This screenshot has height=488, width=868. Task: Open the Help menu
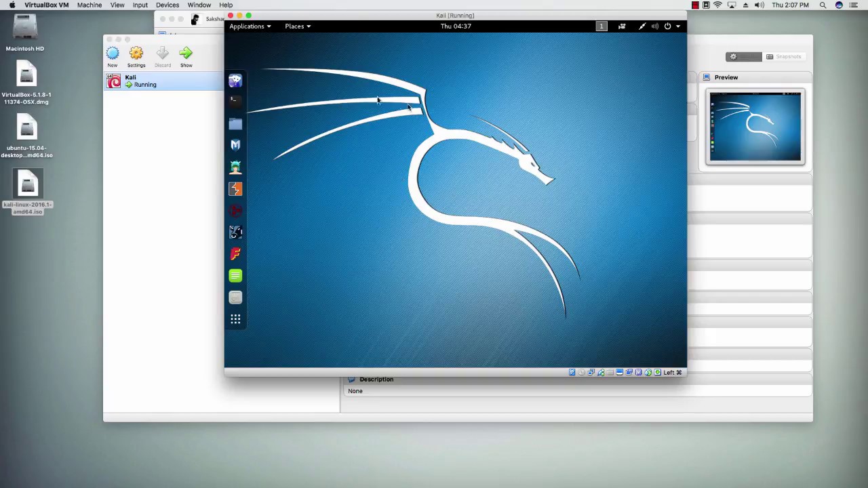tap(226, 5)
